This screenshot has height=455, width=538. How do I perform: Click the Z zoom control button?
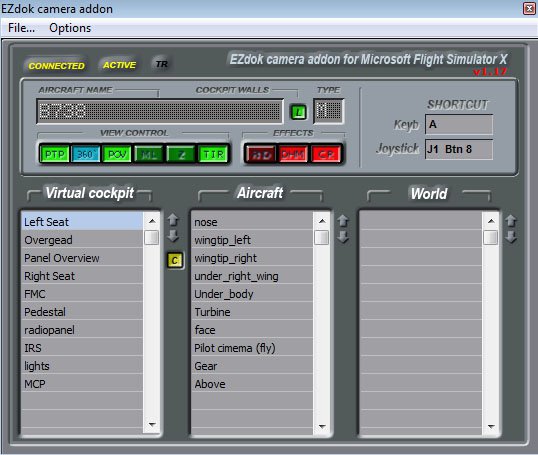pos(181,154)
